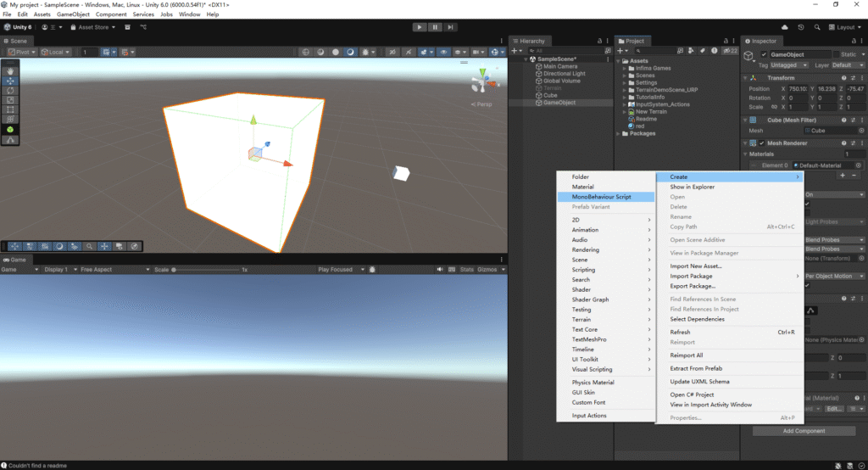This screenshot has height=470, width=868.
Task: Open the Asset Store dropdown
Action: [x=93, y=27]
